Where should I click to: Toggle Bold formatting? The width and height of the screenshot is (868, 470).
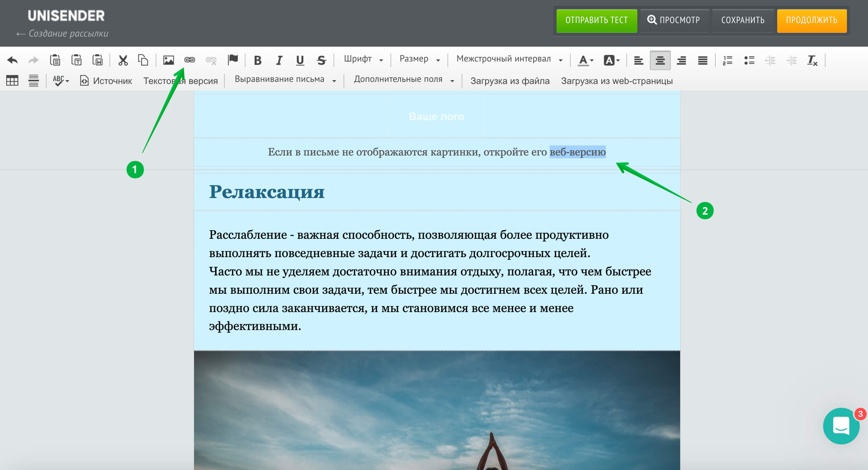point(258,60)
